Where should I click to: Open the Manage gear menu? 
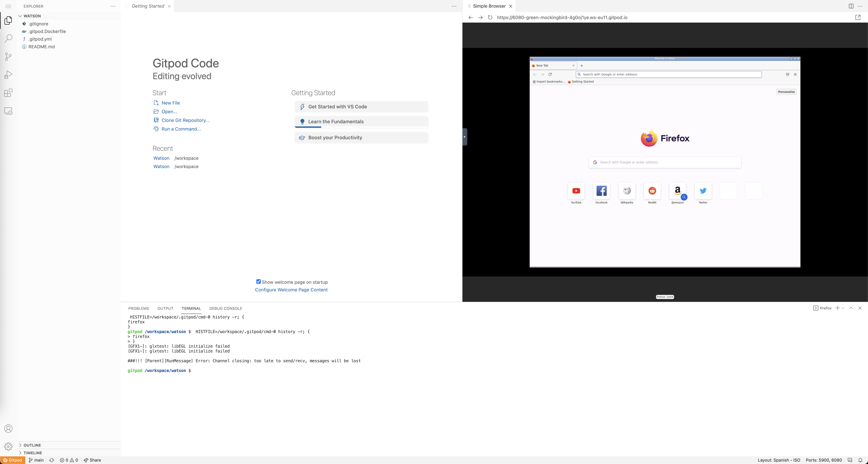[8, 446]
